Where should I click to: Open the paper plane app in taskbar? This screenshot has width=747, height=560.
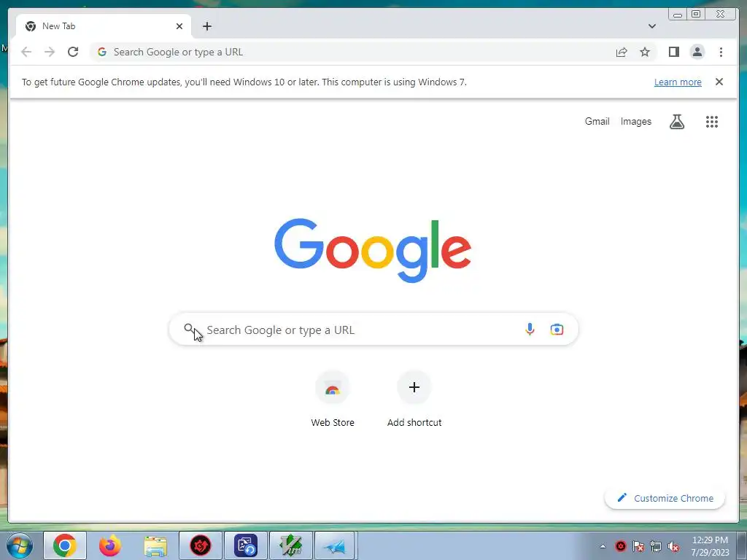tap(335, 545)
